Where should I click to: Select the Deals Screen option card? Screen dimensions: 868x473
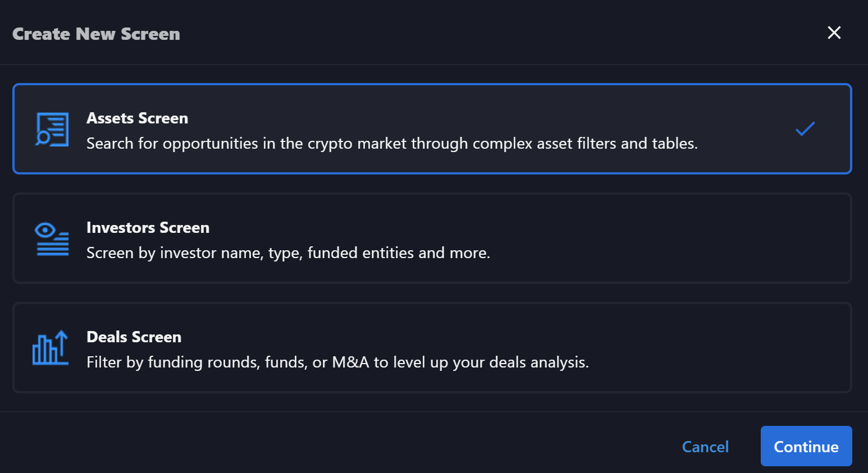pos(432,348)
